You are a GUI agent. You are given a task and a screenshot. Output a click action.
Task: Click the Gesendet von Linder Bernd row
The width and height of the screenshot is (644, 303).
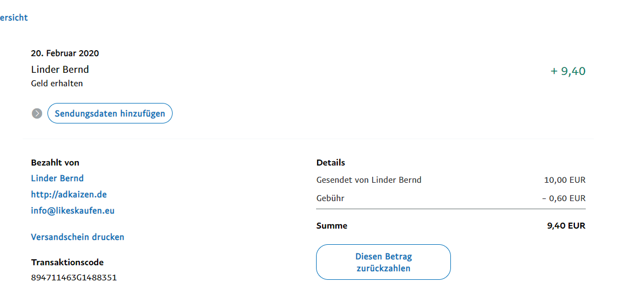click(x=369, y=180)
